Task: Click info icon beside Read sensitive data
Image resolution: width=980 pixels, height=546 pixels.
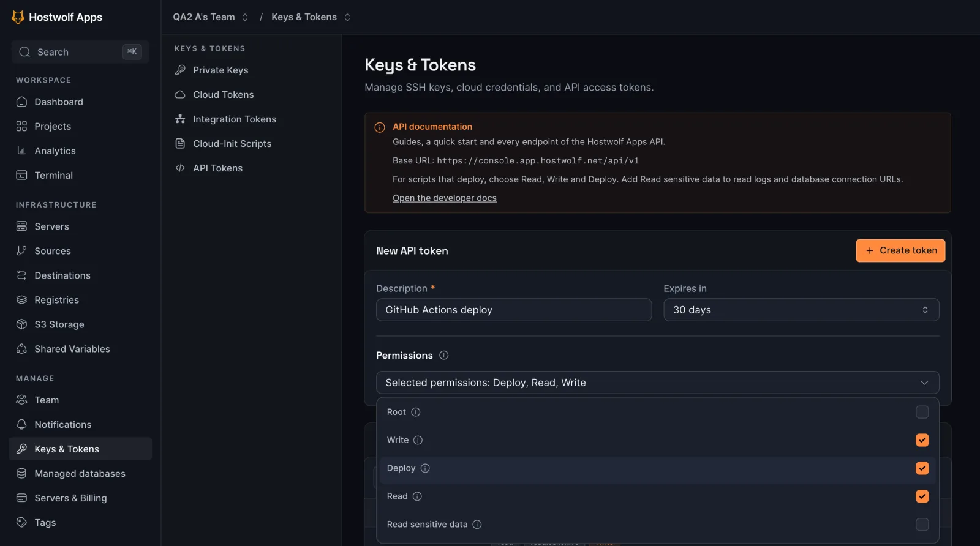Action: click(x=477, y=525)
